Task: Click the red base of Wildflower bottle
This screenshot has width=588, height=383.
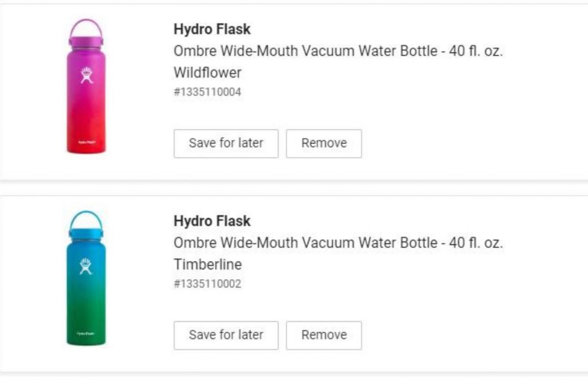Action: click(x=86, y=143)
